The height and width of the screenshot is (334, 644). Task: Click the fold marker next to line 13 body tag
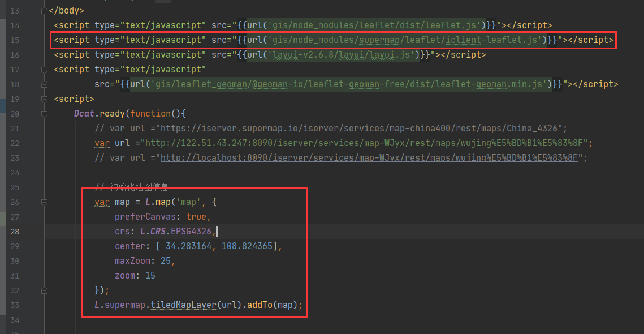tap(44, 10)
